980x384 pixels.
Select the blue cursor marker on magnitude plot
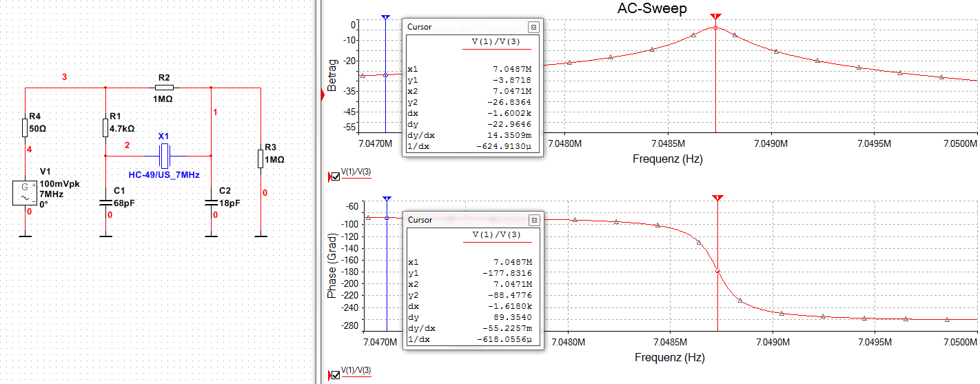pyautogui.click(x=385, y=16)
